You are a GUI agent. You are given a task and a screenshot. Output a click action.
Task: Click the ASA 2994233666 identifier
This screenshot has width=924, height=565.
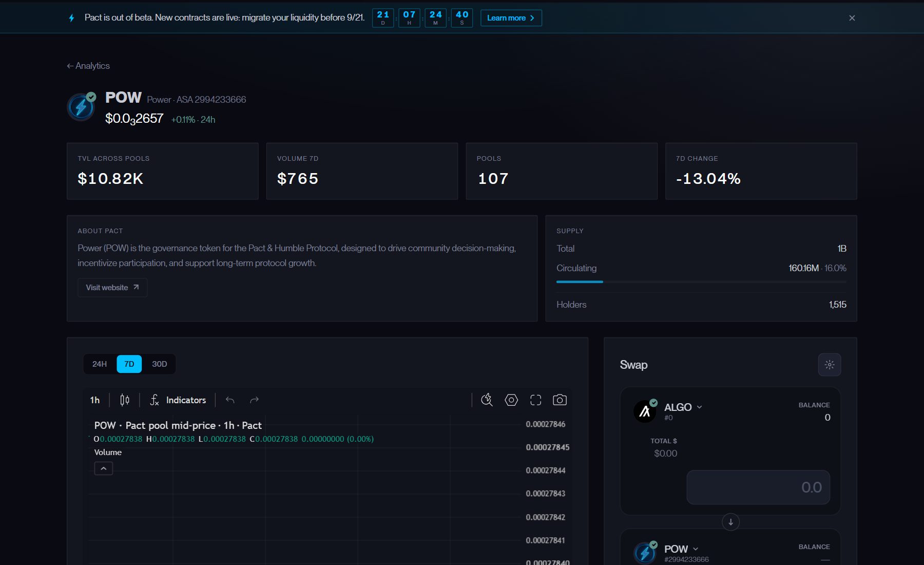click(211, 100)
